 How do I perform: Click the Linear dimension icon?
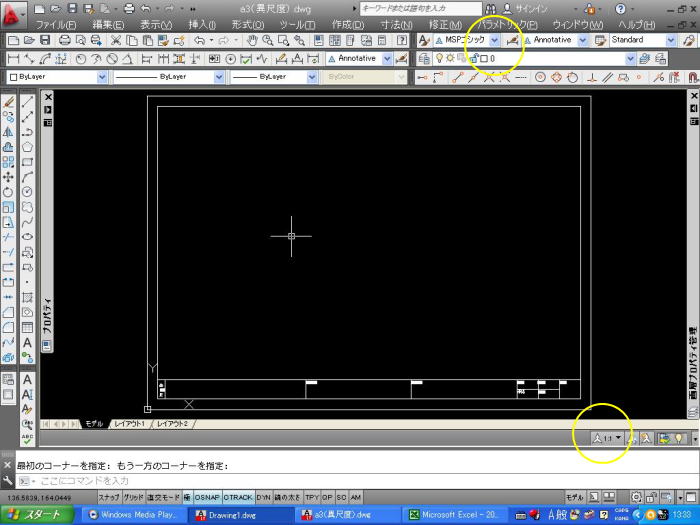[x=13, y=58]
